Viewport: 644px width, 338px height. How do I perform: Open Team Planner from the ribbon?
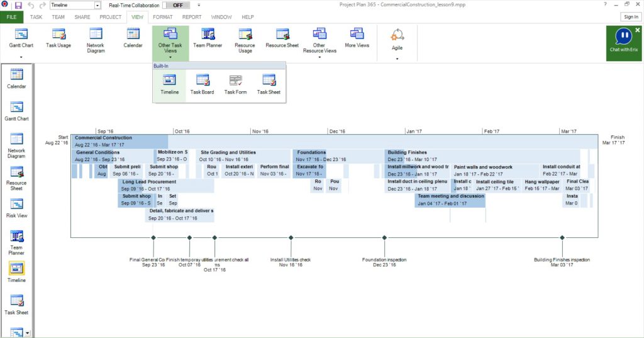208,38
